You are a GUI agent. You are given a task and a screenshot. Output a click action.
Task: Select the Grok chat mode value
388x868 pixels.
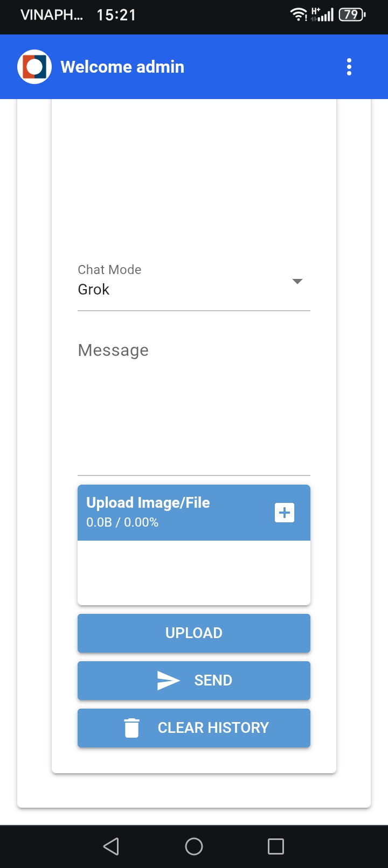(94, 290)
